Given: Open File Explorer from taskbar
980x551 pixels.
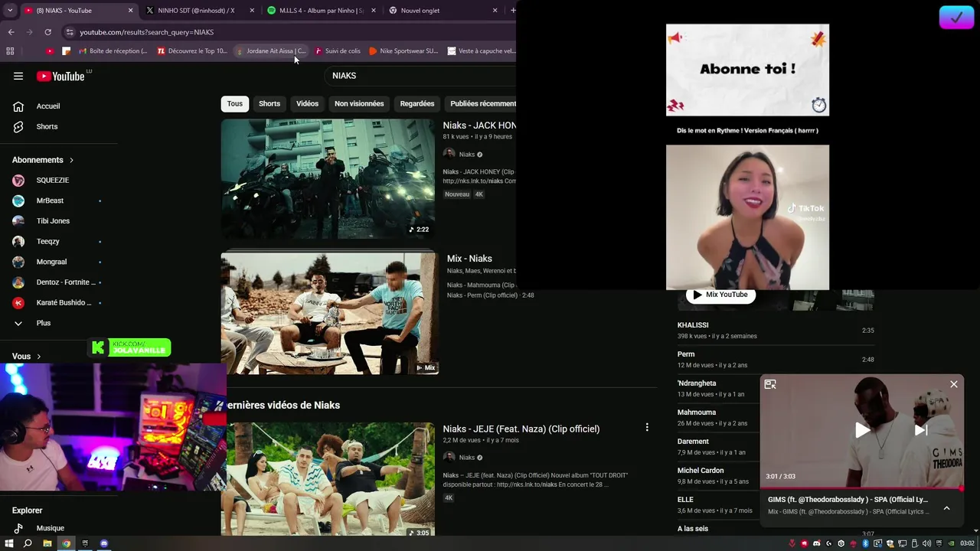Looking at the screenshot, I should (47, 543).
